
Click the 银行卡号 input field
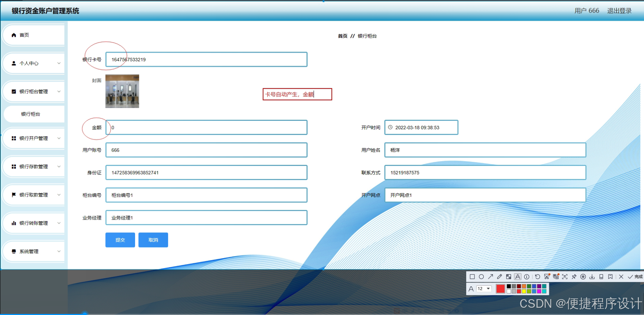click(206, 59)
